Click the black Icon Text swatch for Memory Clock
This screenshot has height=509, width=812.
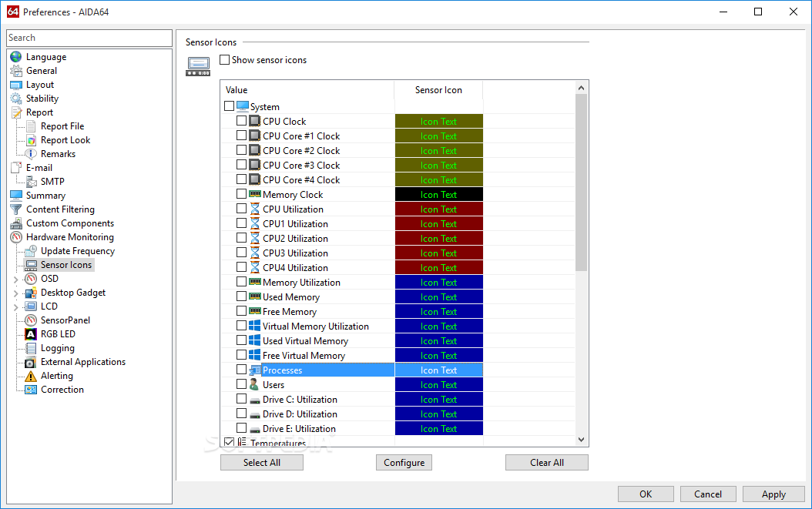pyautogui.click(x=438, y=195)
